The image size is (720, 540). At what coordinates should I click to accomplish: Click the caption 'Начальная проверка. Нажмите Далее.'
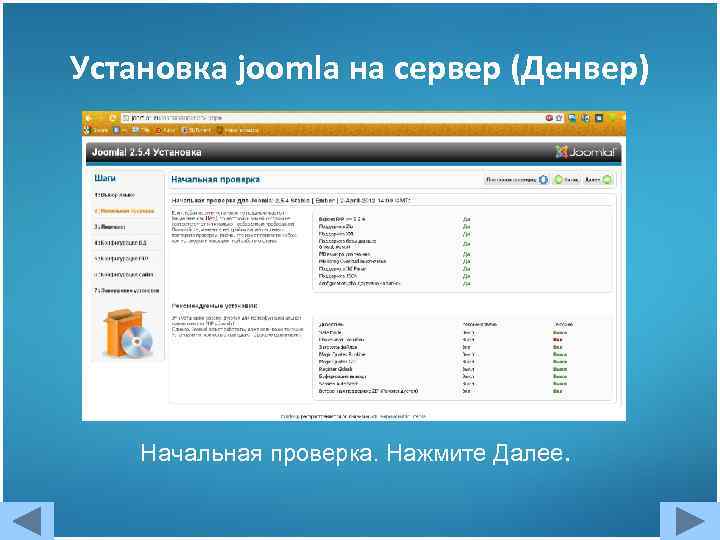click(x=355, y=453)
